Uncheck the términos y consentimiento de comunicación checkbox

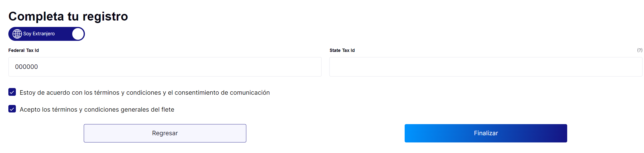(12, 92)
